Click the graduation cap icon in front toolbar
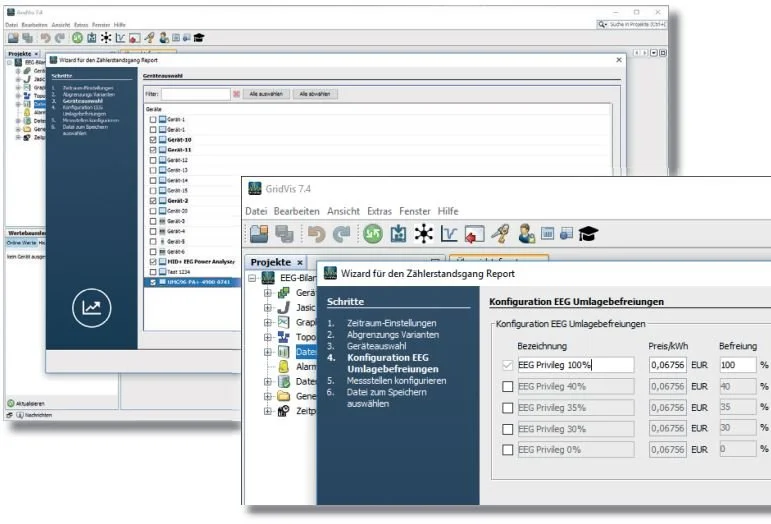The image size is (771, 524). click(x=588, y=233)
